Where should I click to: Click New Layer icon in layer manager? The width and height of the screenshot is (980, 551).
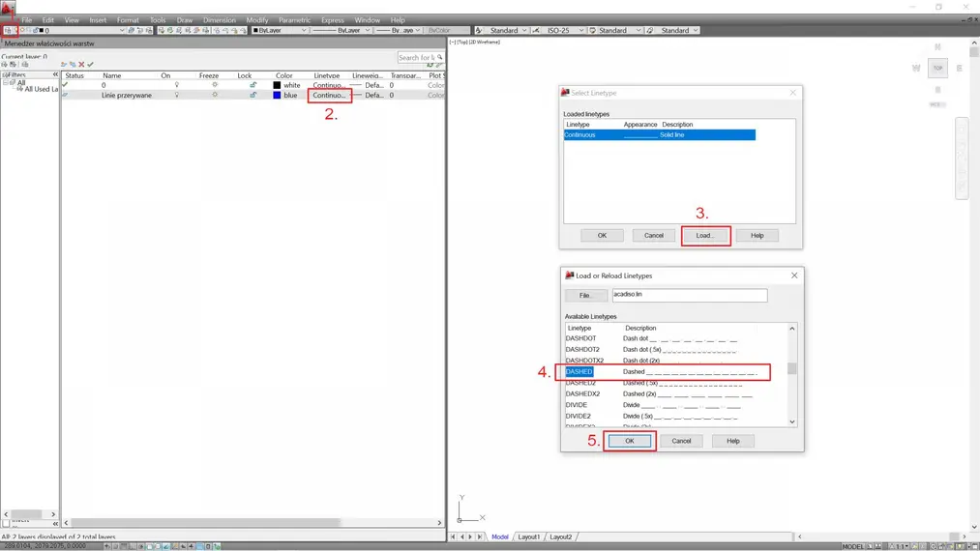click(64, 65)
